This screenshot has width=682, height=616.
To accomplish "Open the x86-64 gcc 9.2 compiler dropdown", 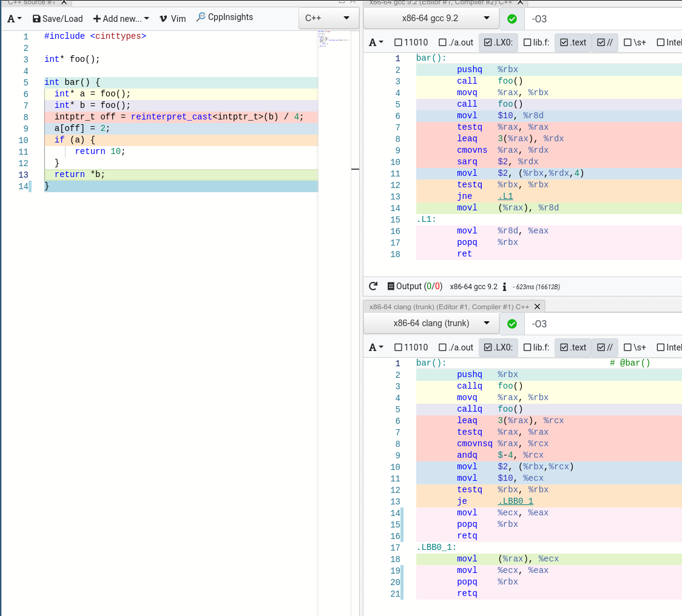I will tap(430, 18).
